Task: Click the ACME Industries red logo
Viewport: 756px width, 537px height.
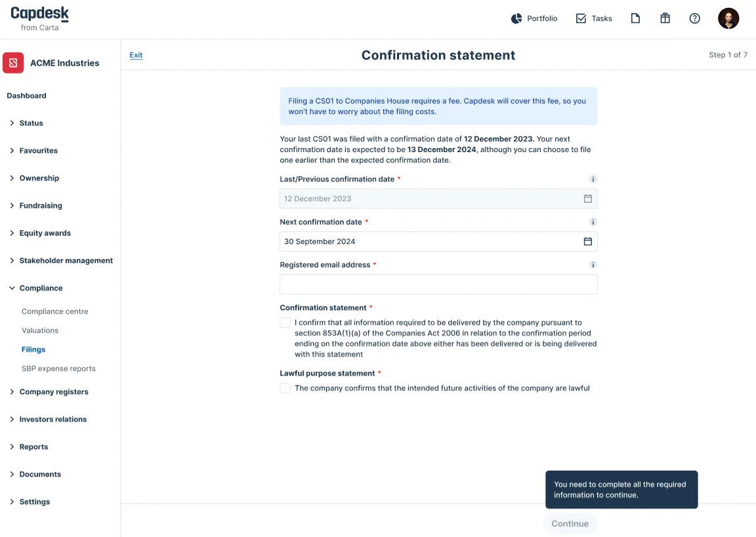Action: click(x=13, y=63)
